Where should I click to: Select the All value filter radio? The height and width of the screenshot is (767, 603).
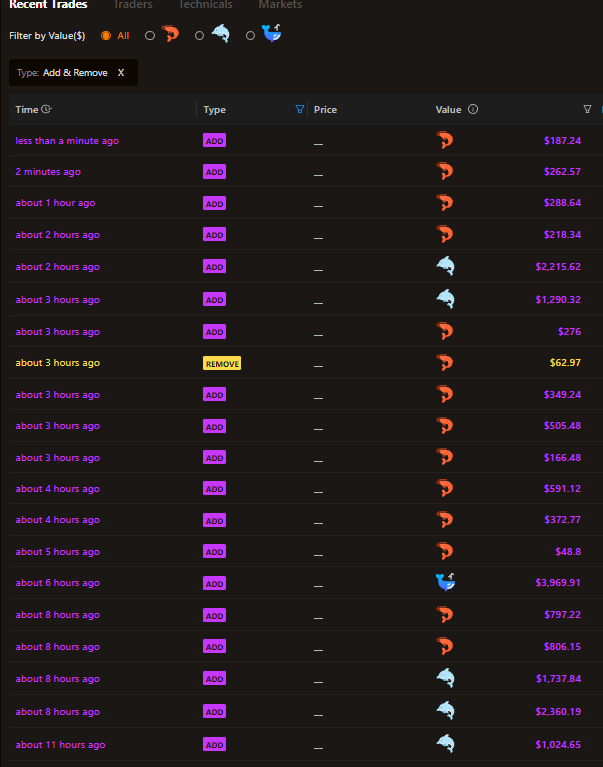(106, 36)
